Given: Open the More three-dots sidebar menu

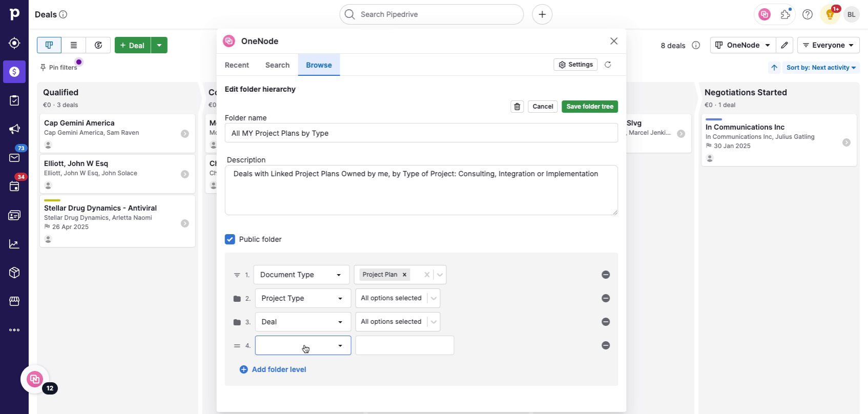Looking at the screenshot, I should [x=14, y=330].
